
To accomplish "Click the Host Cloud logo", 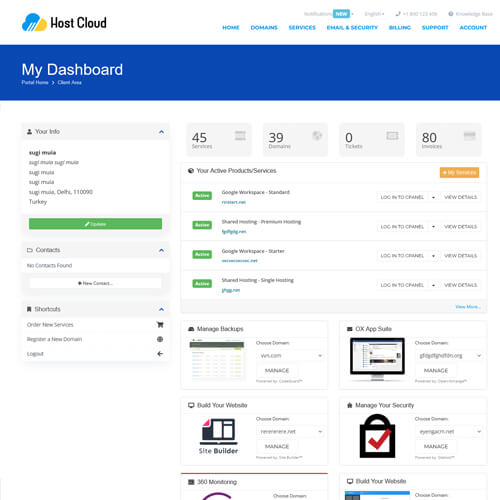I will click(64, 23).
